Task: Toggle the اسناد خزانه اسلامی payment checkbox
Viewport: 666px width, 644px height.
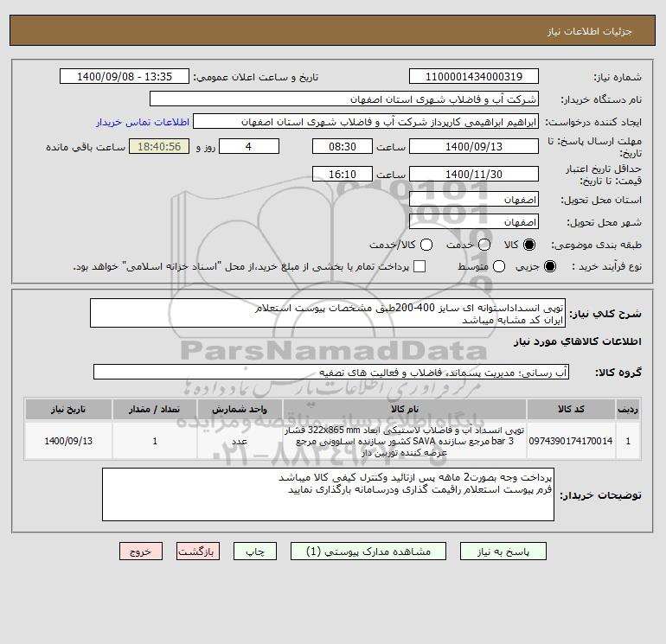Action: (419, 266)
